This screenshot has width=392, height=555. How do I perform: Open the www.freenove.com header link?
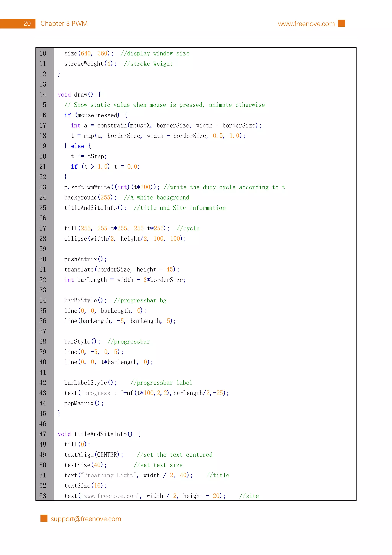point(306,24)
